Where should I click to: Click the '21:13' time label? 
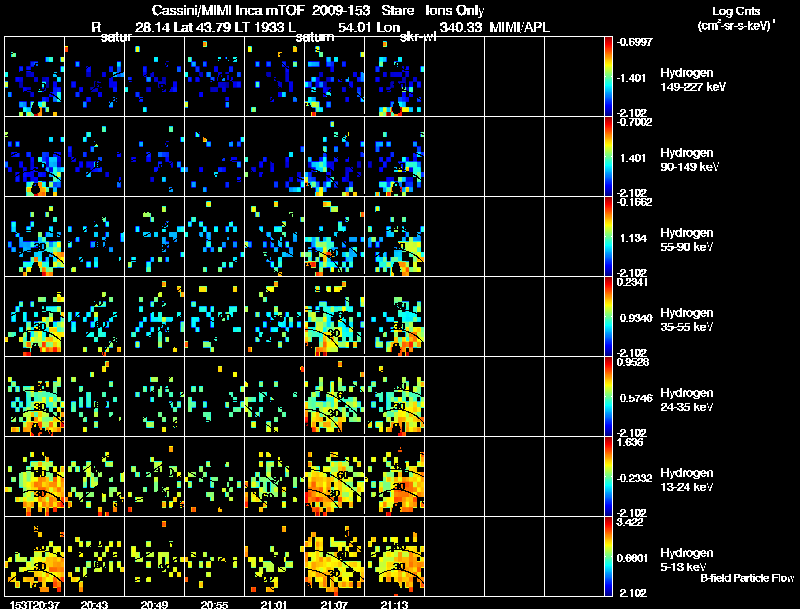coord(394,604)
